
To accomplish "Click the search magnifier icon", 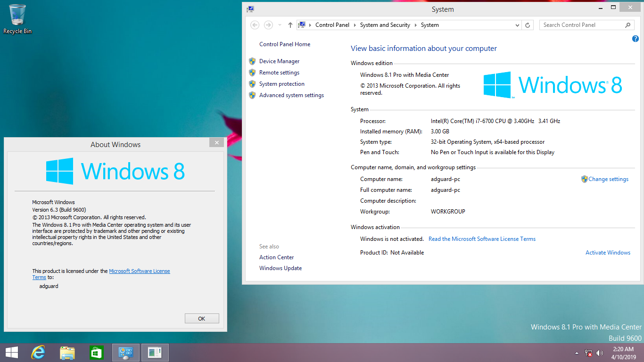I will pyautogui.click(x=627, y=25).
